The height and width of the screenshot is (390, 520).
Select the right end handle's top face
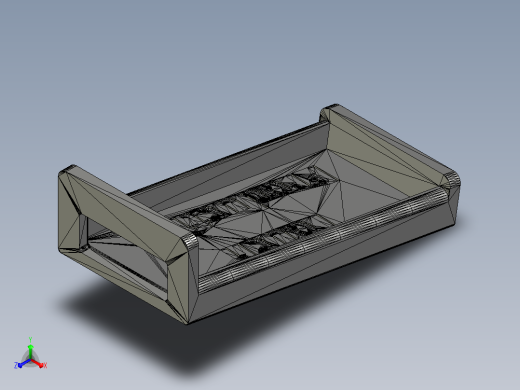pyautogui.click(x=388, y=143)
